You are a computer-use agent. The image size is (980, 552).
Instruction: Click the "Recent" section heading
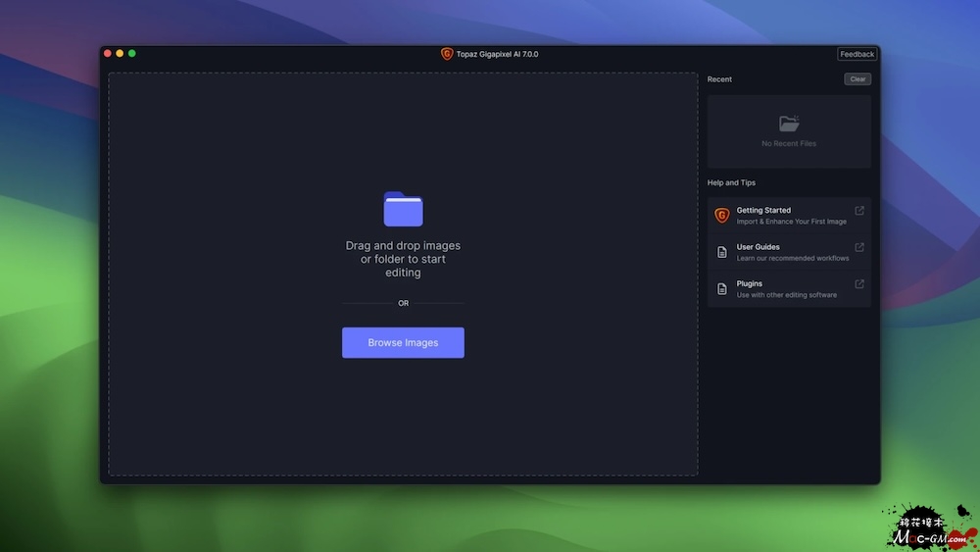pos(719,79)
